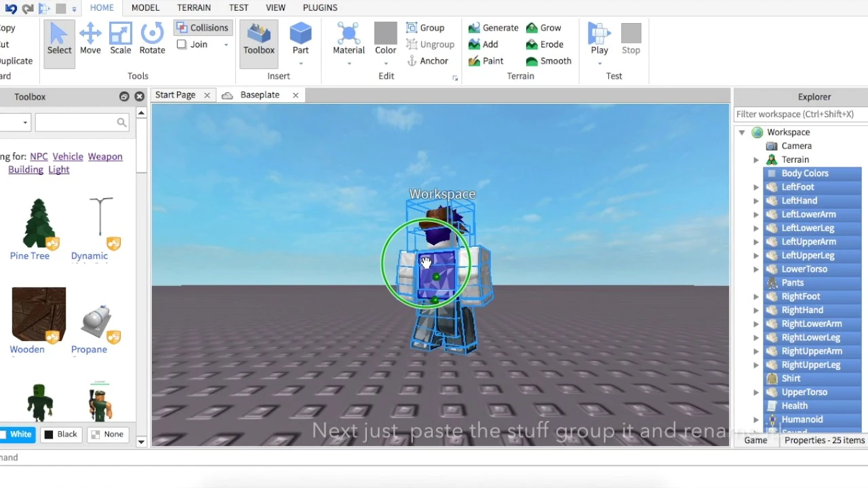Open the quick access toolbar dropdown
868x488 pixels.
point(74,9)
